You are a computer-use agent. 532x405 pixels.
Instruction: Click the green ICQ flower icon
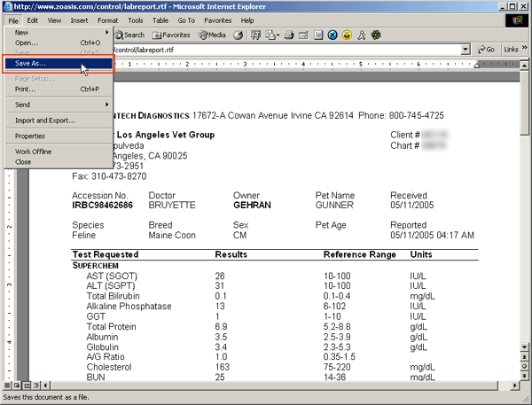pos(376,35)
